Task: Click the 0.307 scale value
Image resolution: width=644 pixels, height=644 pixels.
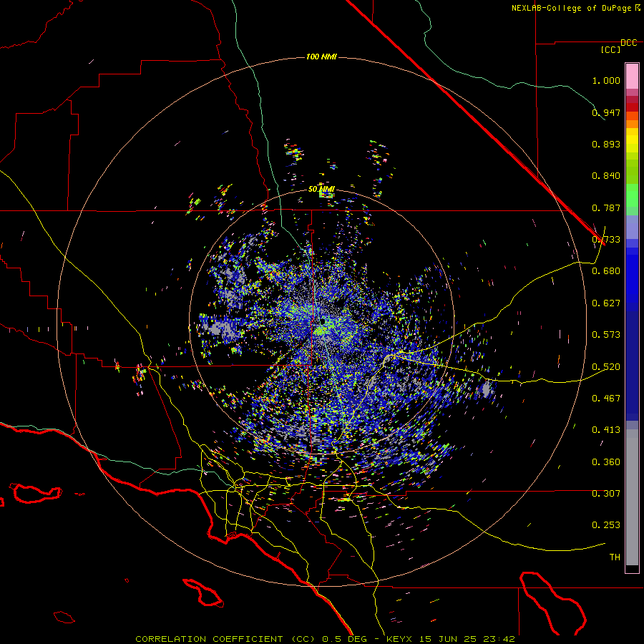Action: [x=606, y=494]
